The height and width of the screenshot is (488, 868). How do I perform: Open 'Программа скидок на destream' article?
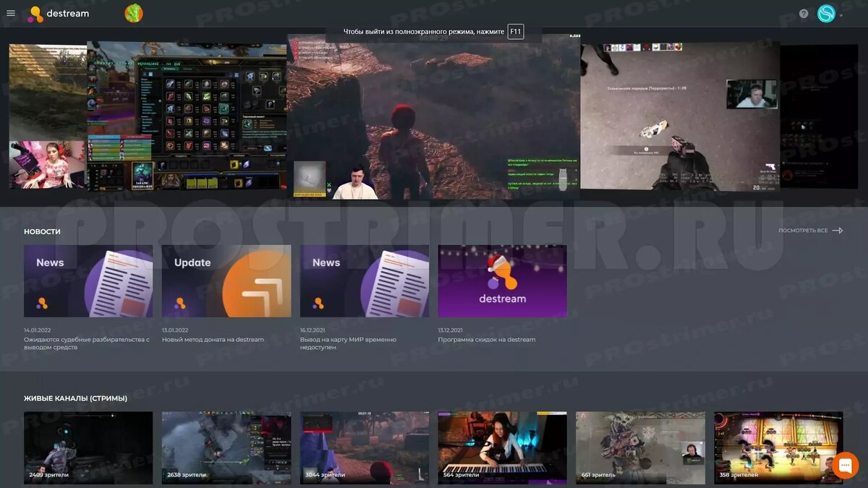coord(487,340)
